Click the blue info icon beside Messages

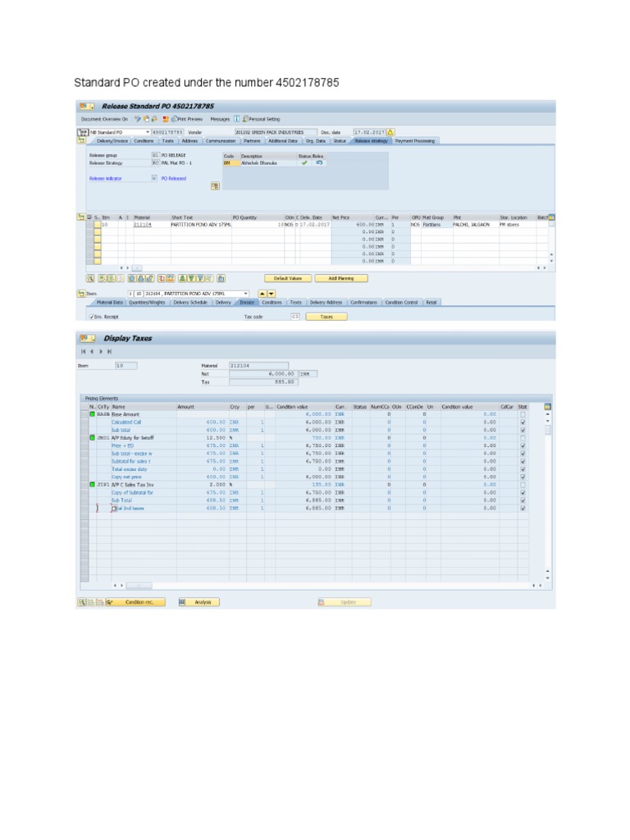click(x=236, y=119)
